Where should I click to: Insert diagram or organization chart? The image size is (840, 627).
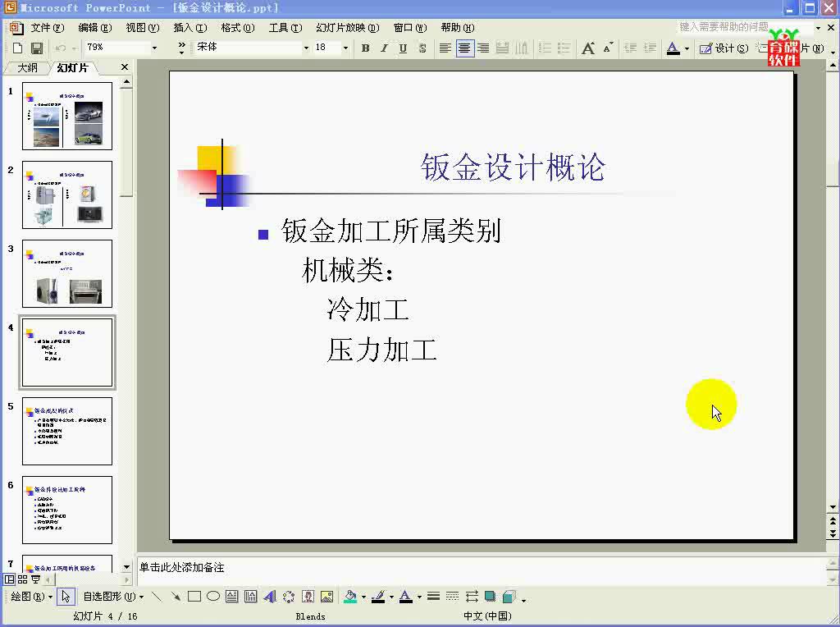(289, 597)
